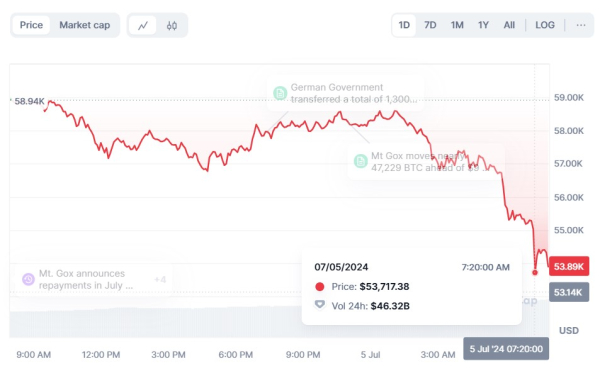This screenshot has height=371, width=600.
Task: Switch chart to Price view
Action: [x=31, y=25]
